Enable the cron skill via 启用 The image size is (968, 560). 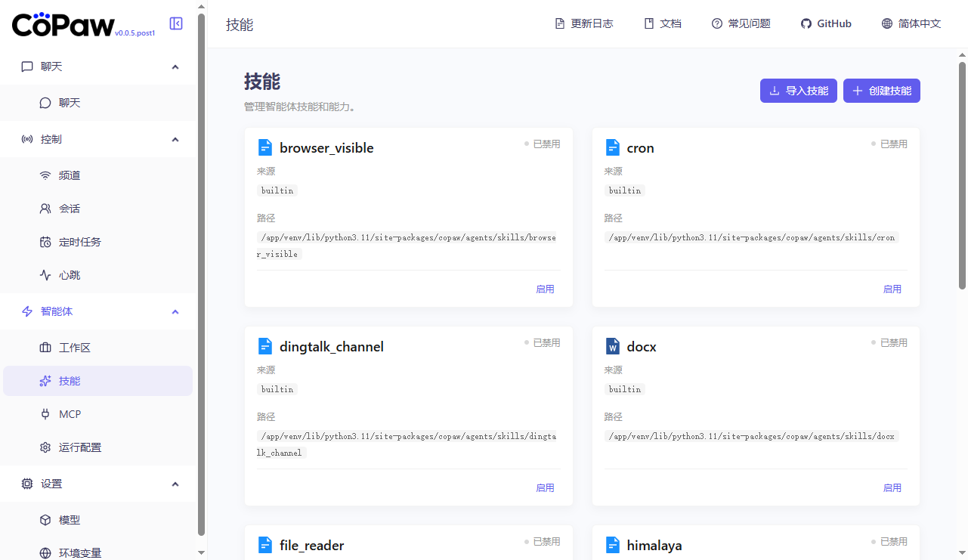(x=892, y=289)
